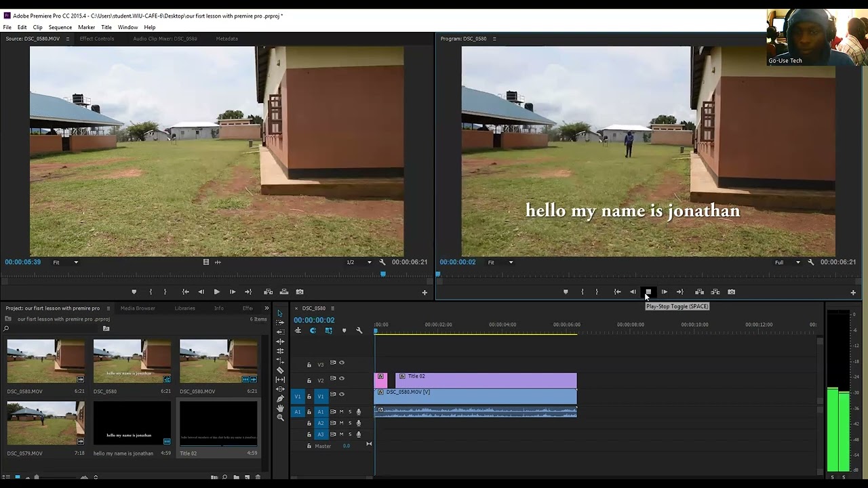Open the timeline display settings wrench

(359, 331)
